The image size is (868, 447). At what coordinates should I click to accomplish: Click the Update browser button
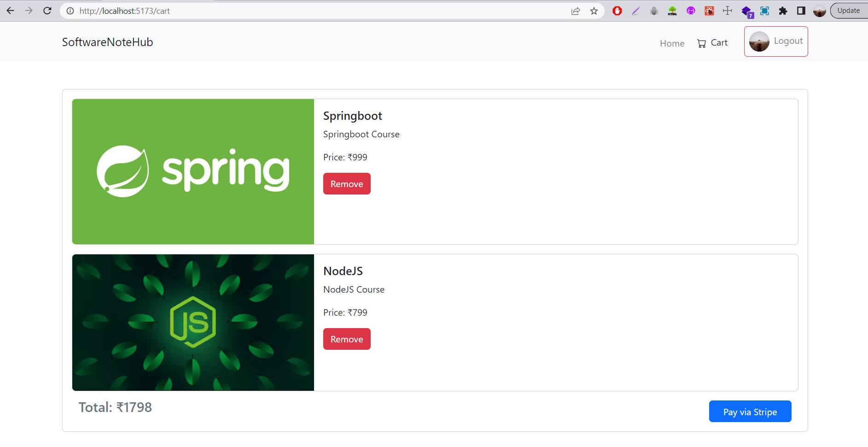point(849,11)
